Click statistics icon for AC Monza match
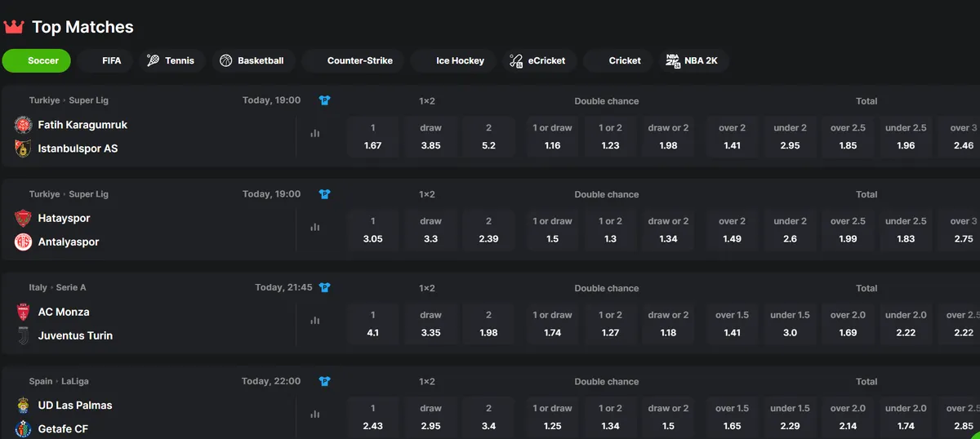 click(x=315, y=321)
